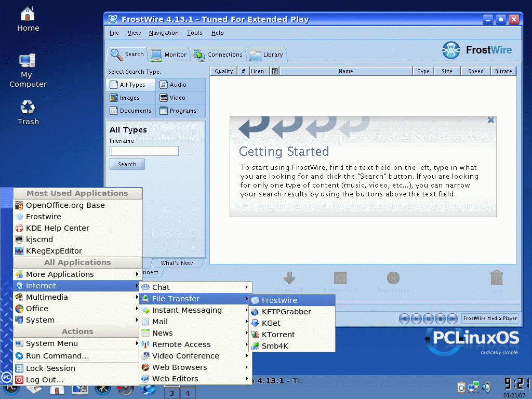The image size is (532, 399).
Task: Open the Tools menu
Action: click(194, 33)
